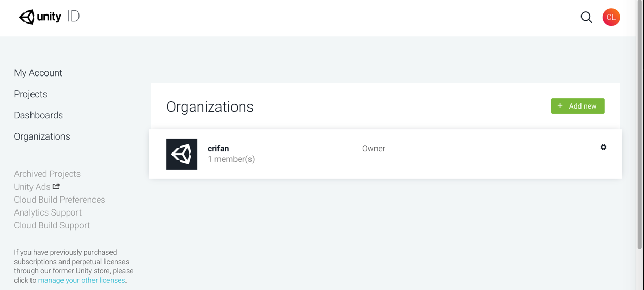The height and width of the screenshot is (290, 644).
Task: Click the manage your other licenses link
Action: coord(82,280)
